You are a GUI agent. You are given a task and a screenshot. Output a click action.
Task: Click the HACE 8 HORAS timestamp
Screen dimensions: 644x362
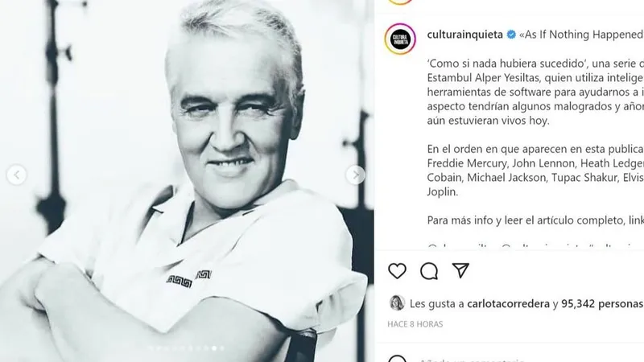pyautogui.click(x=415, y=324)
